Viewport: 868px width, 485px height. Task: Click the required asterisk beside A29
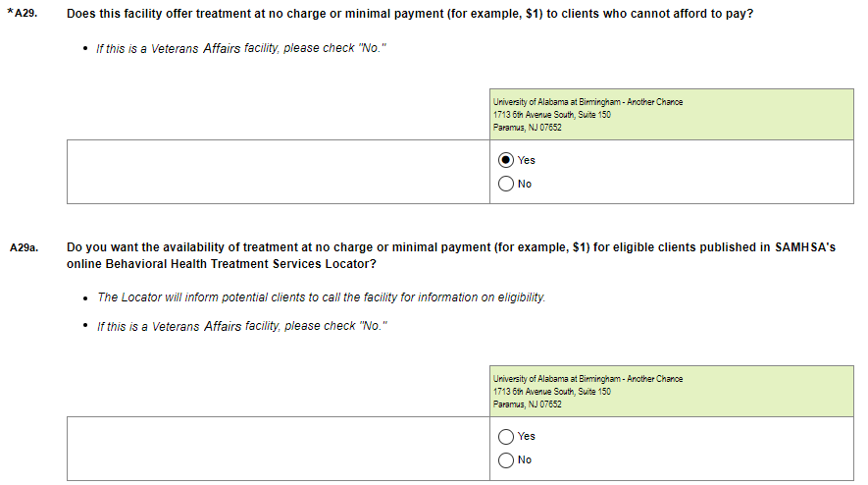click(9, 15)
